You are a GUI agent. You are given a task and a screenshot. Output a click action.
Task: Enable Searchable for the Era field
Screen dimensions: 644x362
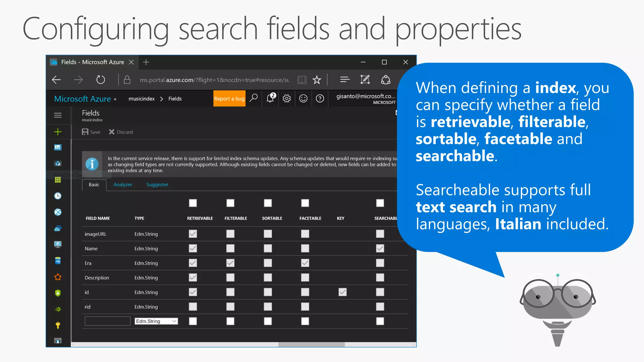(x=380, y=263)
